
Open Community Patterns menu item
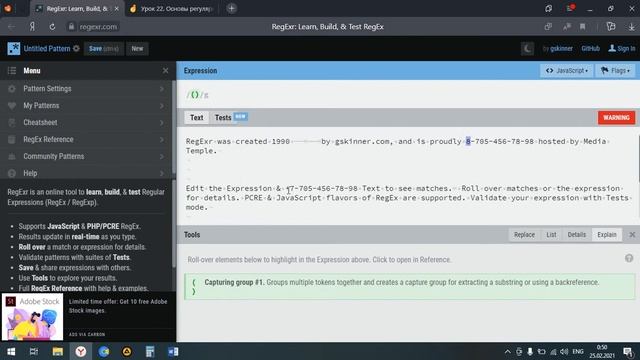[86, 156]
